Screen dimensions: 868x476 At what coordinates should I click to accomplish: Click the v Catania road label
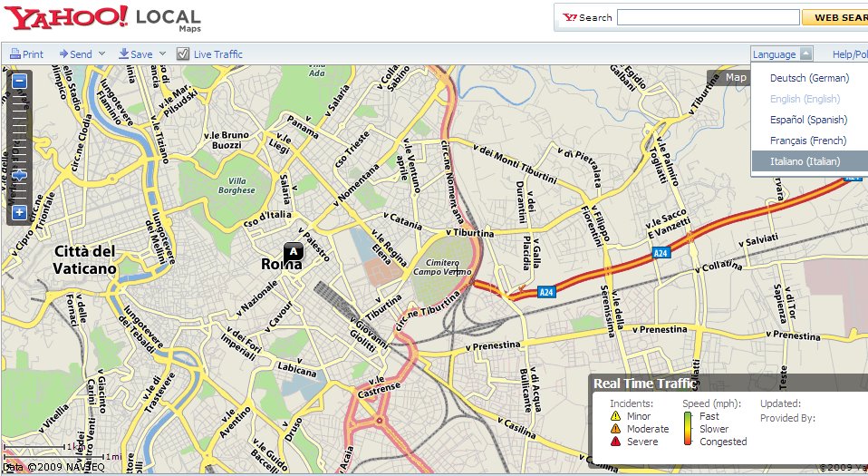pyautogui.click(x=402, y=220)
